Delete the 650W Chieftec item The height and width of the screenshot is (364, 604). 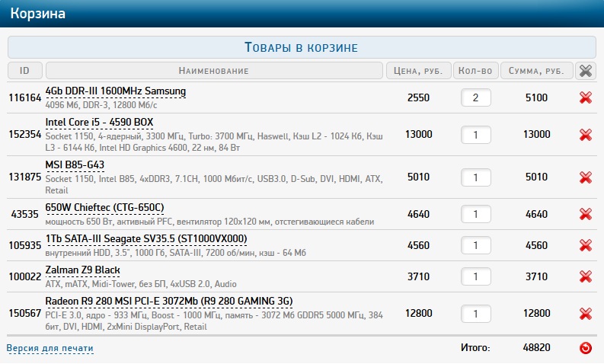585,214
